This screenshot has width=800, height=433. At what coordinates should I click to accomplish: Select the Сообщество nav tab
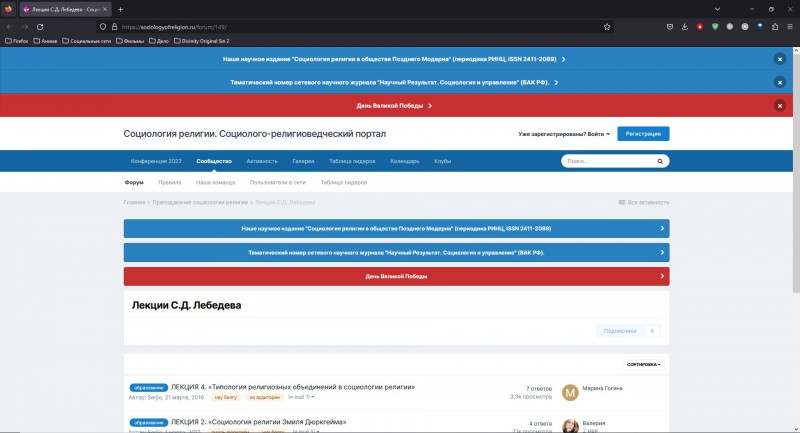click(214, 161)
